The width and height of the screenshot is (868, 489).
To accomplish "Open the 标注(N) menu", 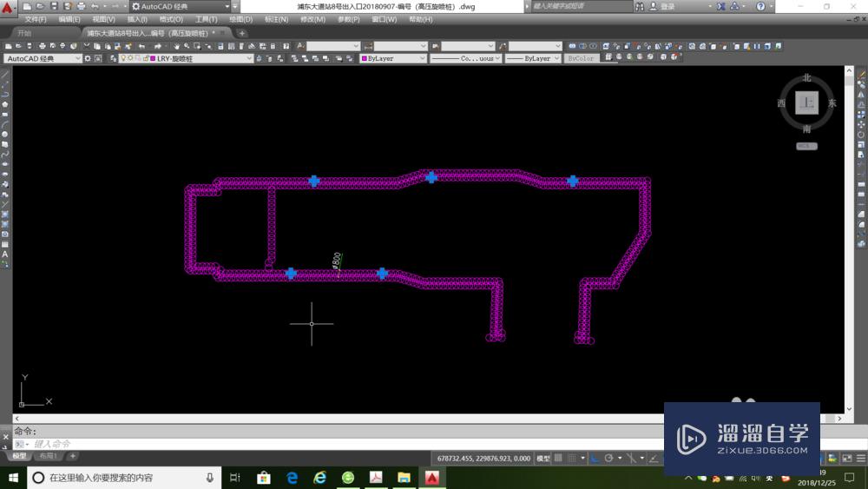I will pos(276,19).
